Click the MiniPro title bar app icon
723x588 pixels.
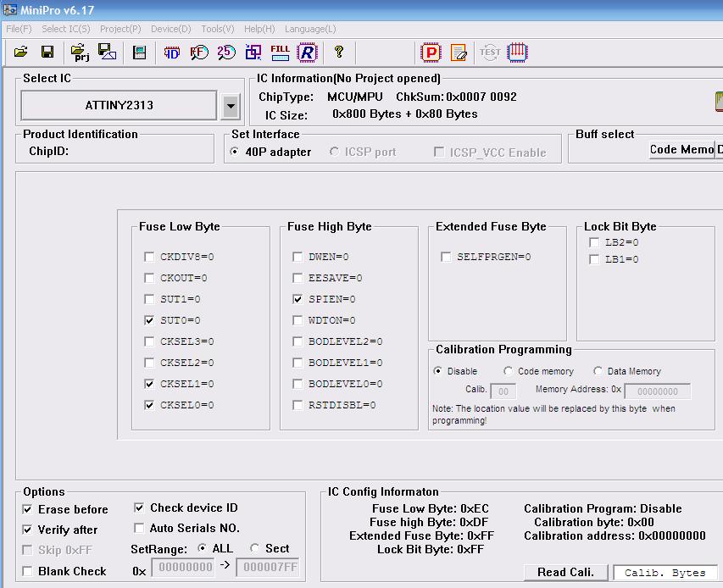[9, 9]
